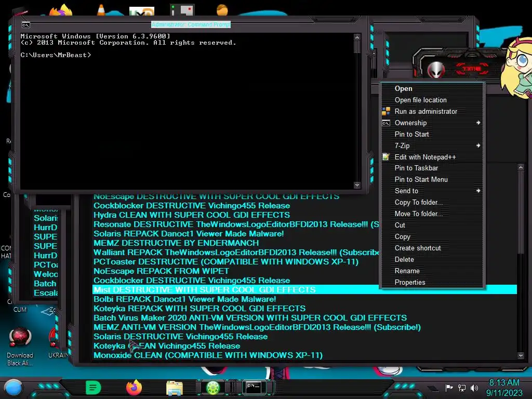
Task: Click Command Prompt scroll down arrow
Action: 357,185
